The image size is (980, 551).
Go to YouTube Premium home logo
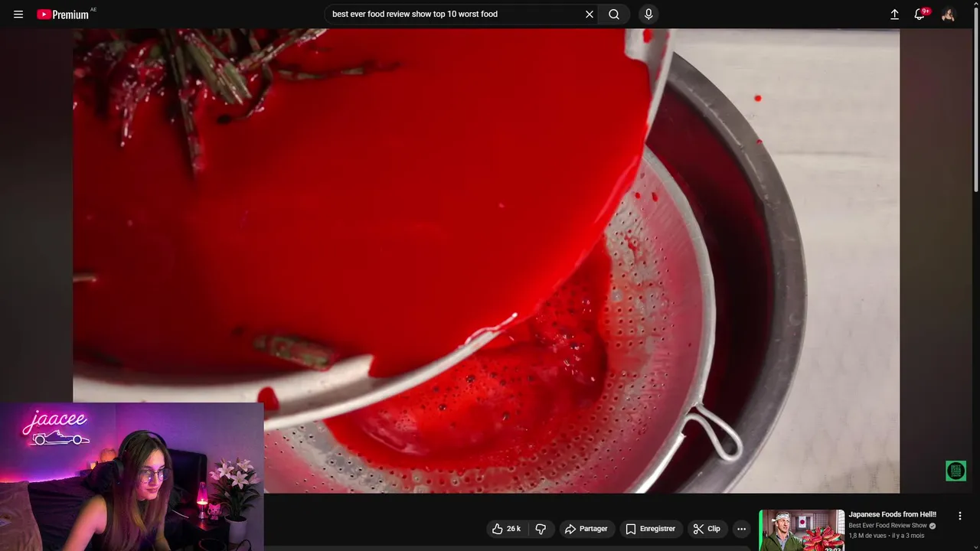[64, 14]
